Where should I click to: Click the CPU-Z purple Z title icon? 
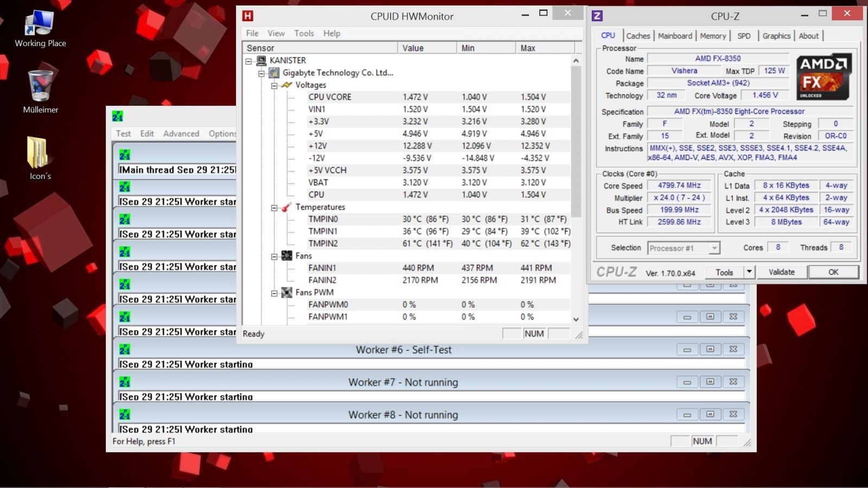tap(597, 16)
